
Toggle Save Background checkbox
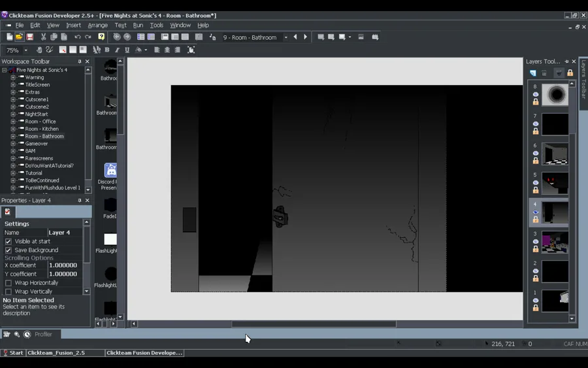8,250
